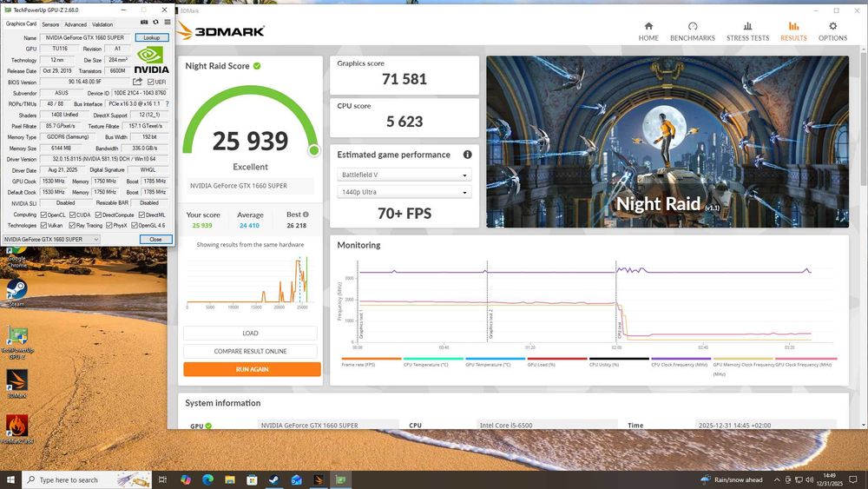This screenshot has height=489, width=868.
Task: Click the taskbar search box
Action: (86, 479)
